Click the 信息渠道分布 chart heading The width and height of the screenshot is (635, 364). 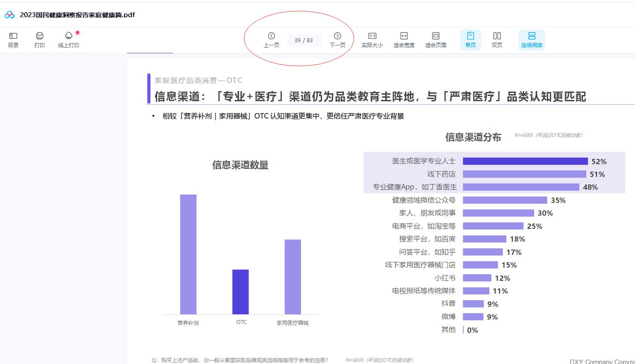tap(473, 137)
